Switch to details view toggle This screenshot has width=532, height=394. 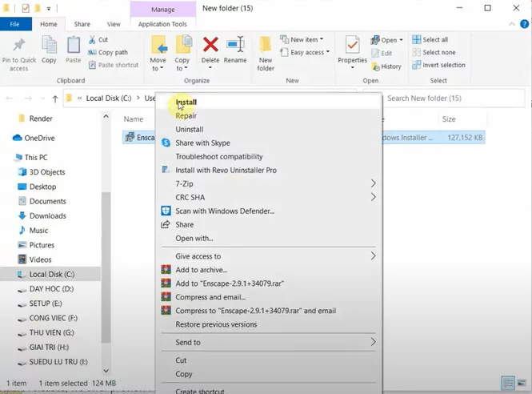507,383
